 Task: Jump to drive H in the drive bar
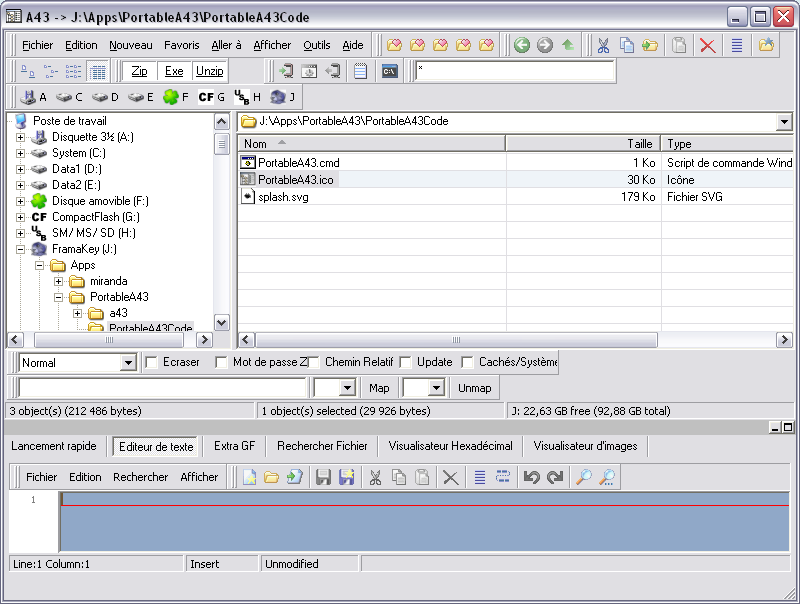pyautogui.click(x=247, y=97)
